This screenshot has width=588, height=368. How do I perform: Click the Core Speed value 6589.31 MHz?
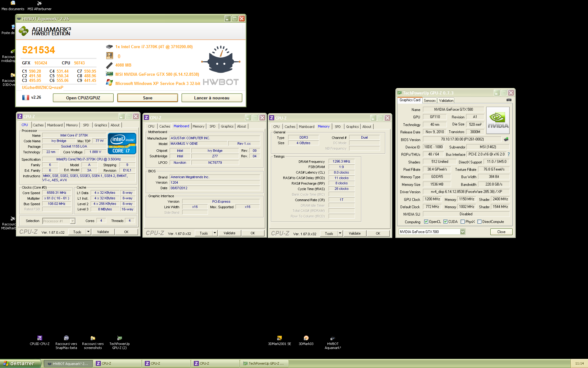pos(56,193)
